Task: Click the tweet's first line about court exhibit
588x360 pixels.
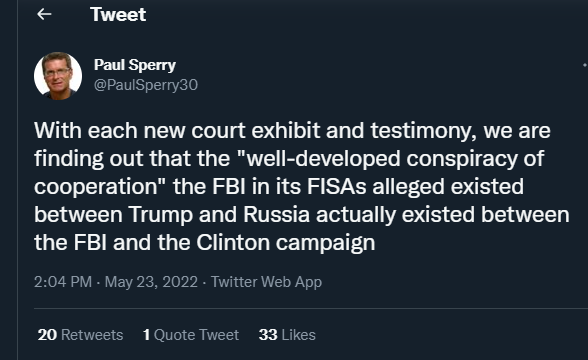Action: click(292, 131)
